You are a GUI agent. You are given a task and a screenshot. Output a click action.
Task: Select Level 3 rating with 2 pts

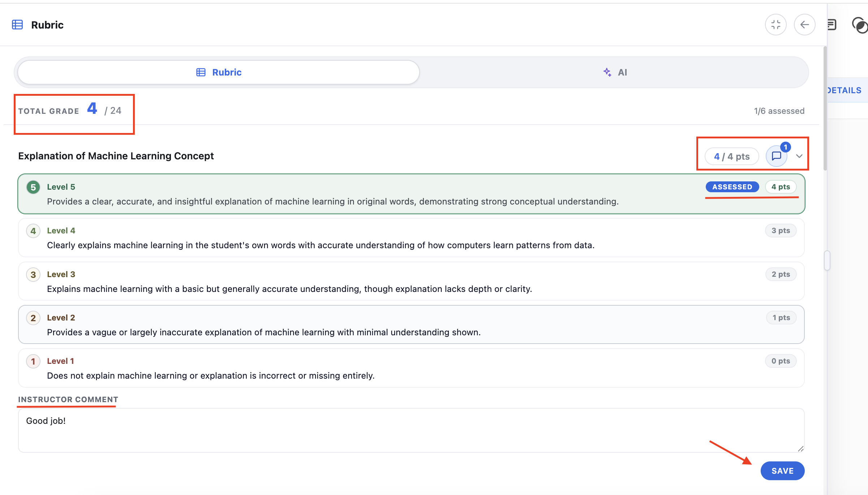coord(411,281)
